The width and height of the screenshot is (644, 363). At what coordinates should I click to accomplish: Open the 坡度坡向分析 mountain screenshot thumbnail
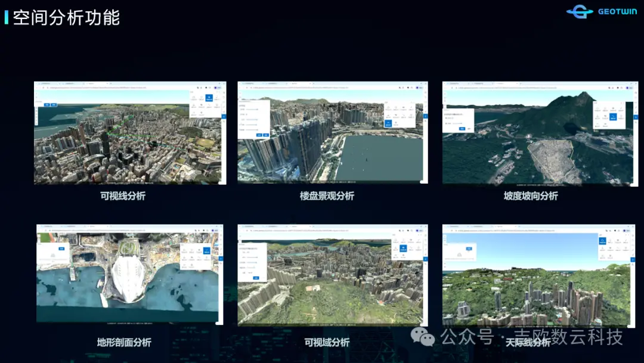click(537, 133)
